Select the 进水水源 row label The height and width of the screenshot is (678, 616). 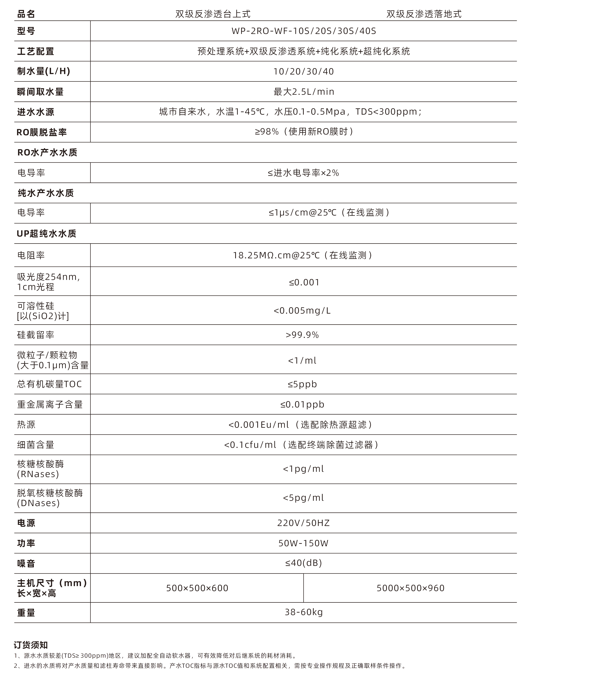[x=36, y=112]
